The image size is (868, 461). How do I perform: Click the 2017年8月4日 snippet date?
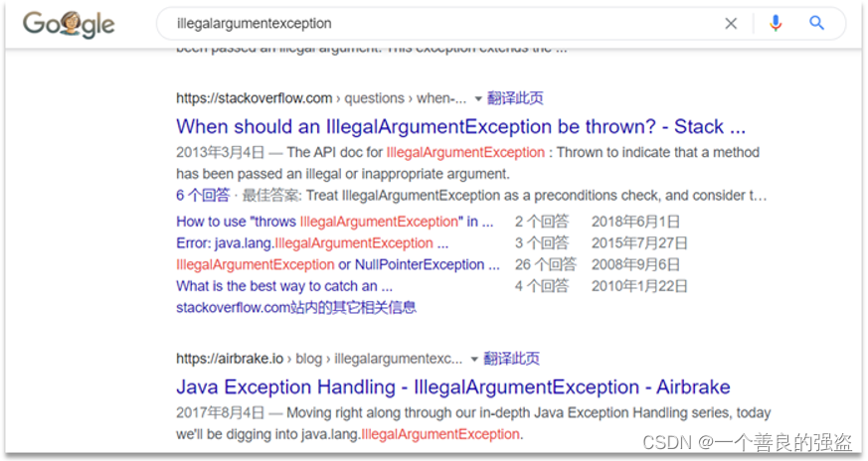(x=221, y=412)
